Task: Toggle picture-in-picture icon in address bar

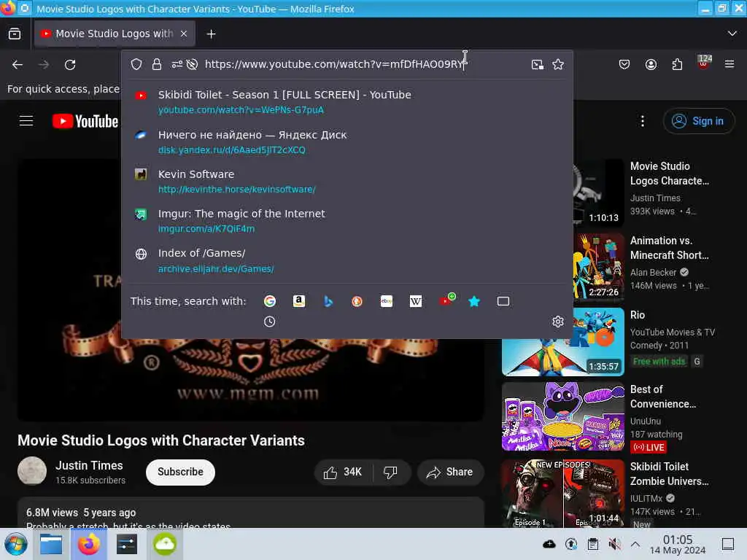Action: click(538, 64)
